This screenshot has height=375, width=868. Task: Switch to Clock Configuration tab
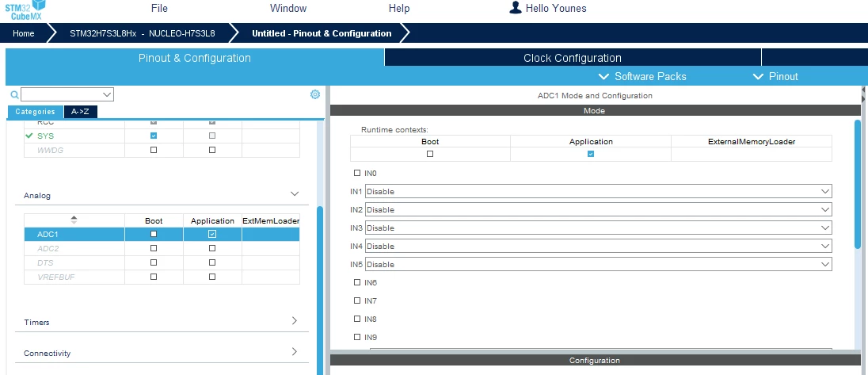(573, 58)
